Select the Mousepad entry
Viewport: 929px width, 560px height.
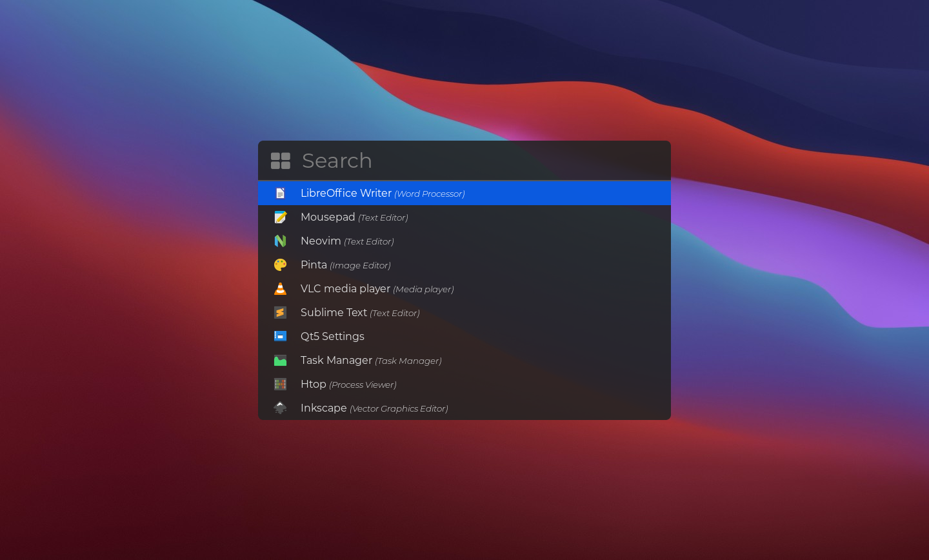click(464, 217)
